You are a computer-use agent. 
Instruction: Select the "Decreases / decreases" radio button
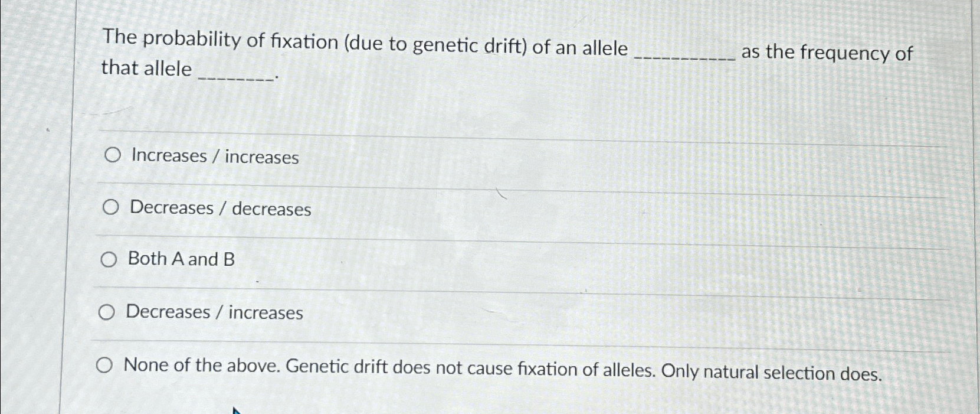110,207
